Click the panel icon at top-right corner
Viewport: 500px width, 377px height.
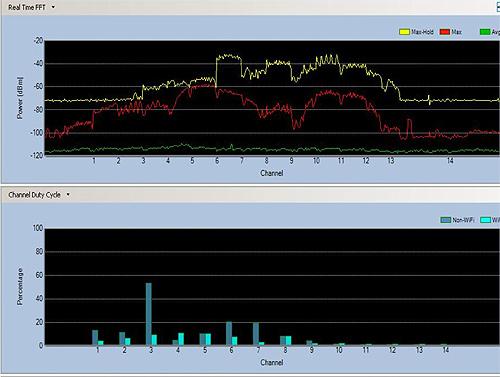tap(498, 7)
